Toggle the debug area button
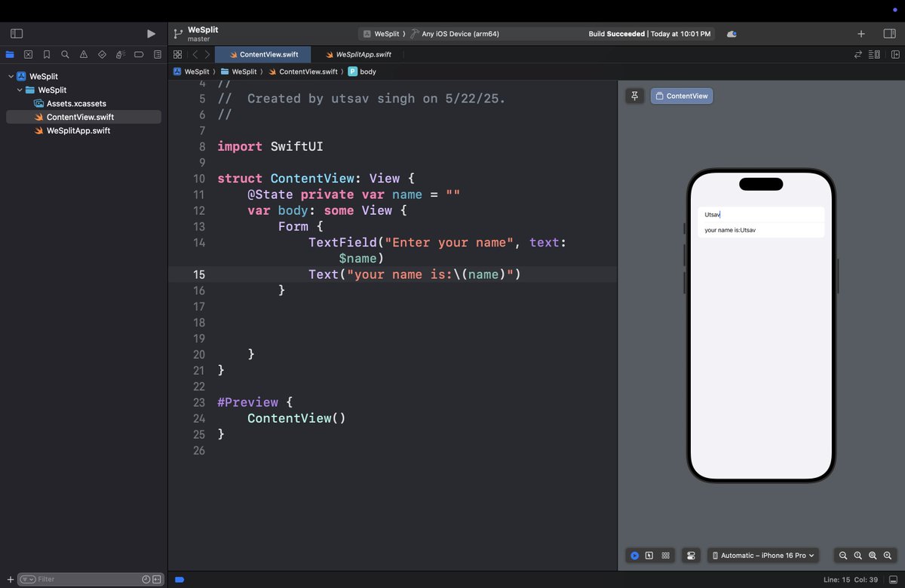 click(894, 580)
